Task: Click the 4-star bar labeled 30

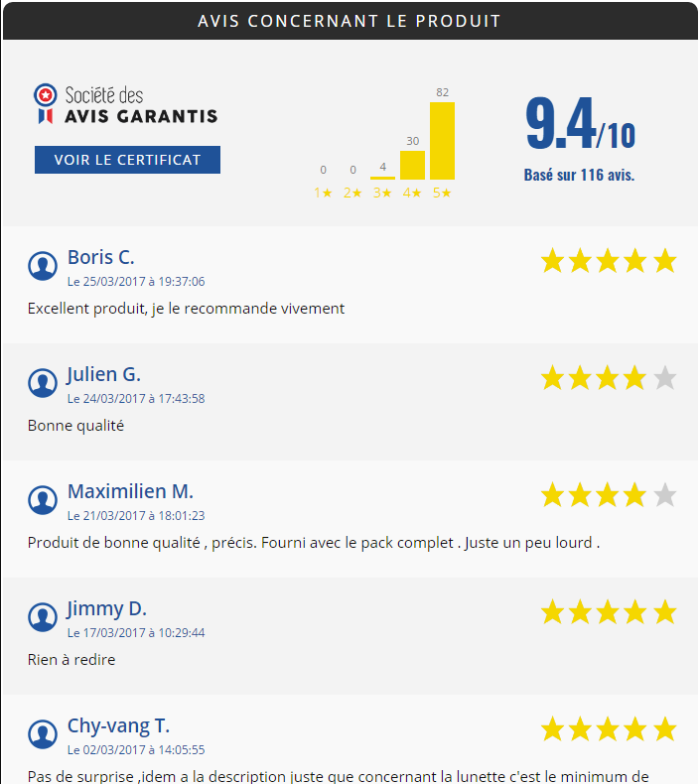Action: click(x=412, y=165)
